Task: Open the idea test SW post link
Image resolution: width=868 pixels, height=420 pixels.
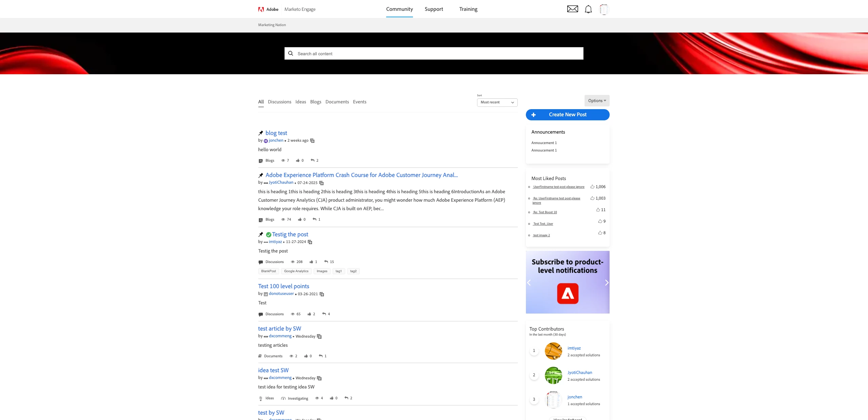Action: pyautogui.click(x=273, y=370)
